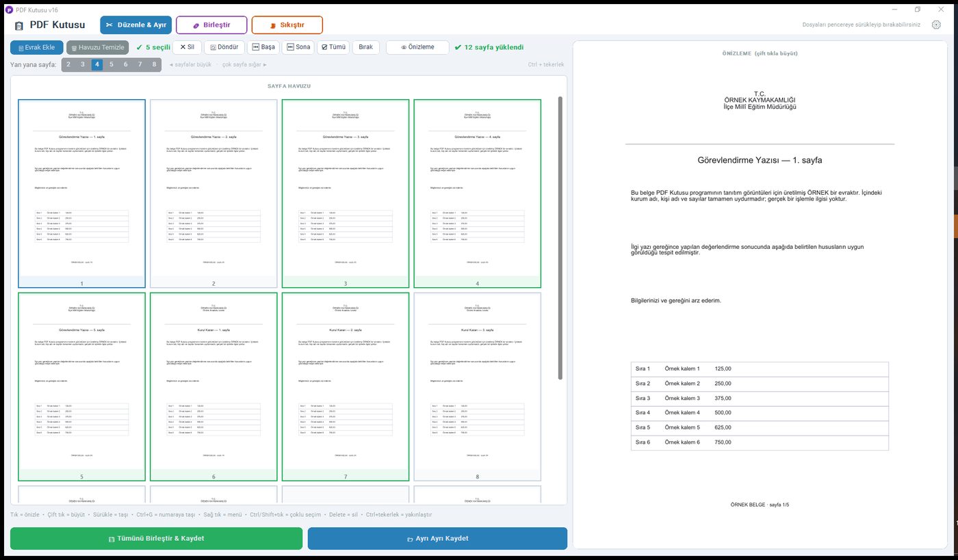Click the page pool vertical scrollbar

pos(561,238)
